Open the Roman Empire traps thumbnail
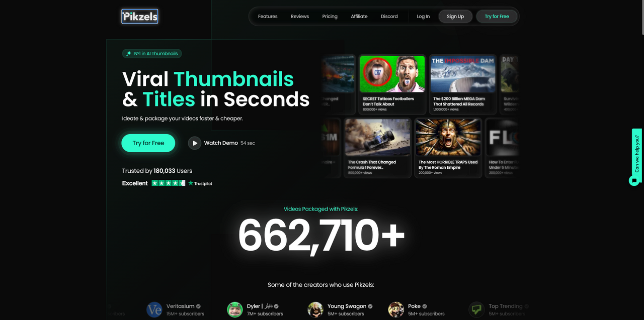Screen dimensions: 644x320 point(448,148)
